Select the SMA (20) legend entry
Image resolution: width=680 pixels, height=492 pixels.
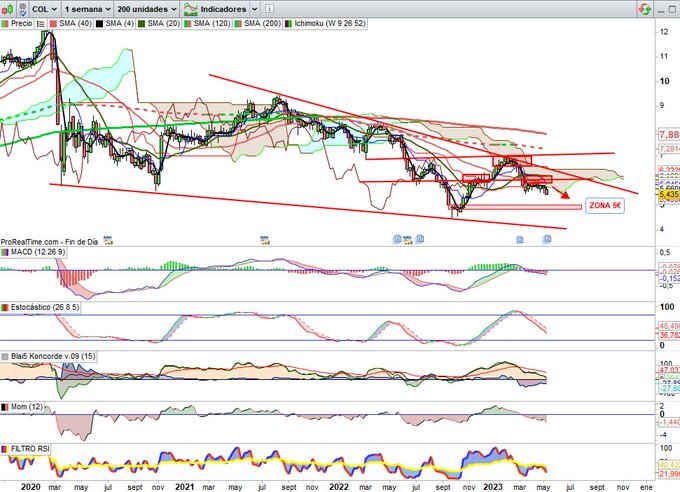coord(163,23)
